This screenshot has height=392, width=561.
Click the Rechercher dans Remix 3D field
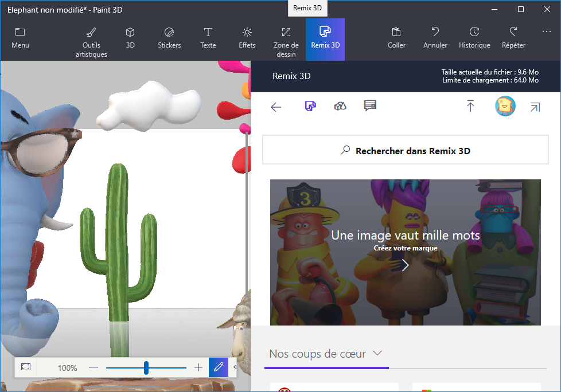tap(406, 150)
